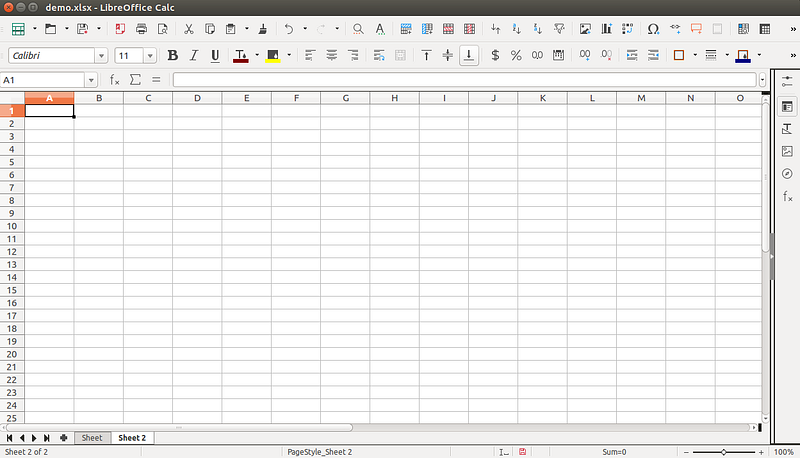Toggle Wrap Text
Viewport: 800px width, 458px height.
(x=379, y=55)
